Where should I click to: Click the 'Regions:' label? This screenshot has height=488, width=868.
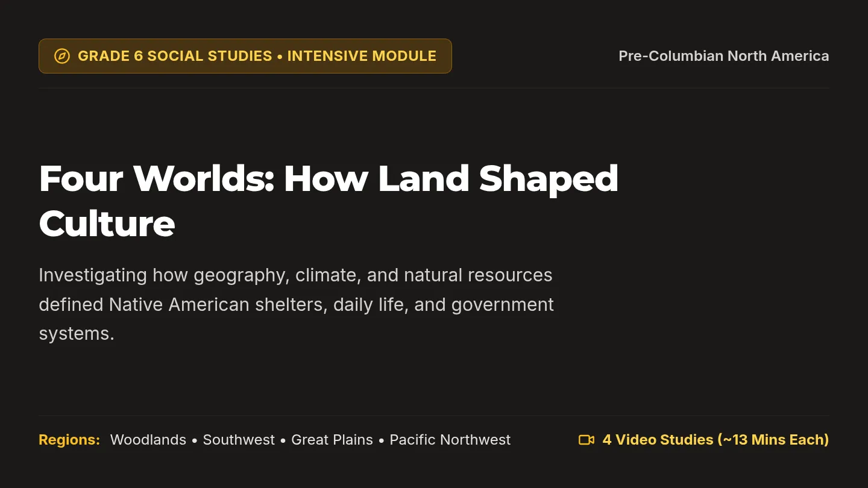coord(69,440)
